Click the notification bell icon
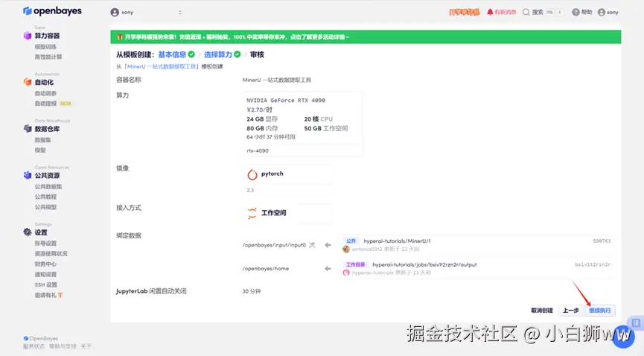 490,13
